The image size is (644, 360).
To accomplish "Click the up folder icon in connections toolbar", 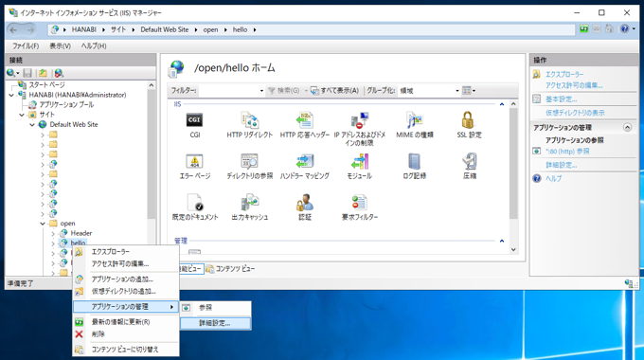I will 43,73.
